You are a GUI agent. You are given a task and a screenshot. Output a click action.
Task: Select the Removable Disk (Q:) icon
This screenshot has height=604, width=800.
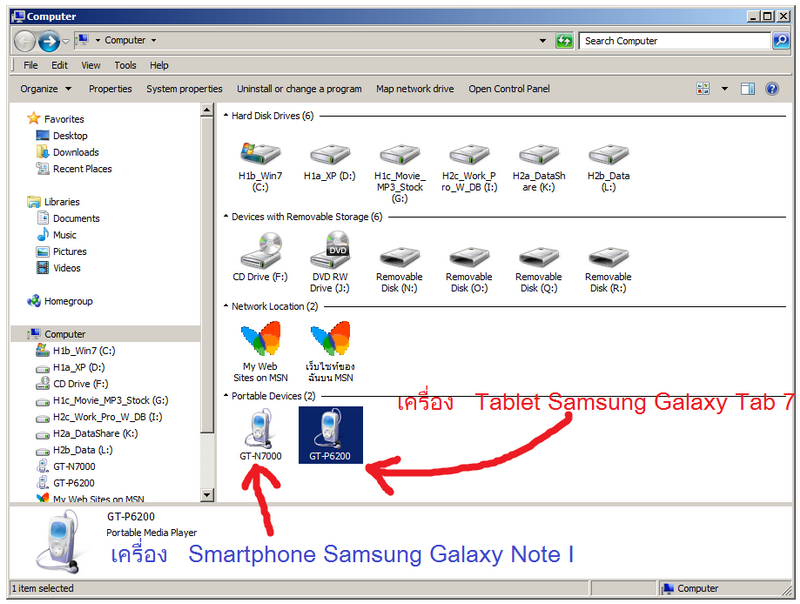click(539, 257)
